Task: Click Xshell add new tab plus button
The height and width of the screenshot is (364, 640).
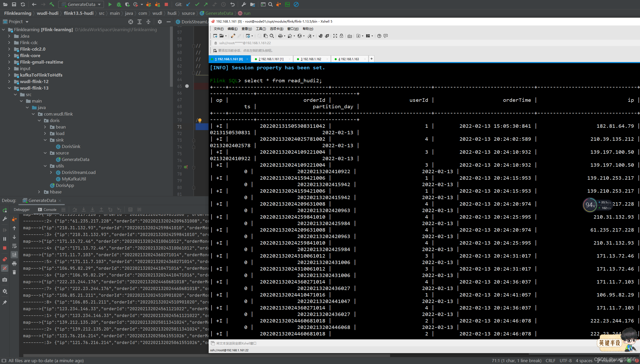Action: click(x=372, y=59)
